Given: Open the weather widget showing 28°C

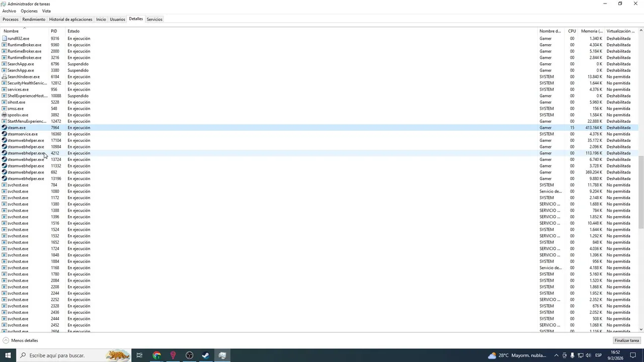Looking at the screenshot, I should coord(517,355).
